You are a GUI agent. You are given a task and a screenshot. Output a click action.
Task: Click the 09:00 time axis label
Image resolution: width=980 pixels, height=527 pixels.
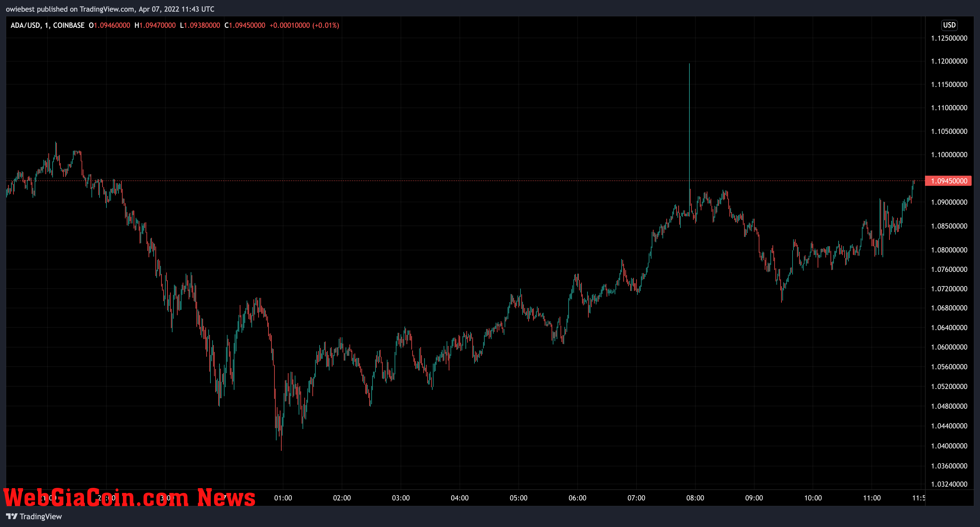(x=754, y=498)
